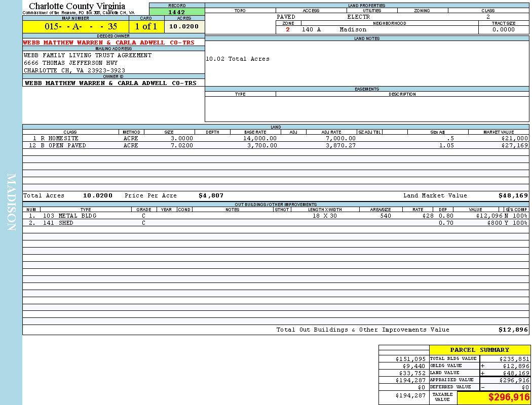
Task: Click the vertical MADISON sidebar label
Action: (11, 202)
